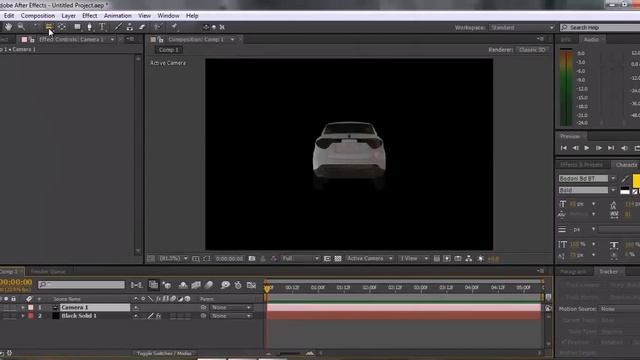The width and height of the screenshot is (640, 360).
Task: Click Show Channel color icon in viewer
Action: tap(273, 259)
